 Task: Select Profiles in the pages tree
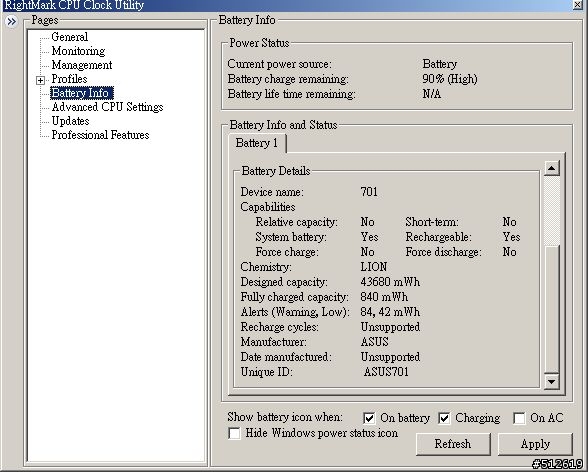pyautogui.click(x=69, y=79)
